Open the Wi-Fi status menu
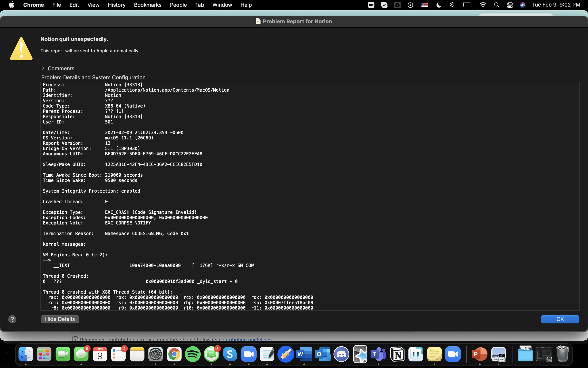 (x=483, y=5)
